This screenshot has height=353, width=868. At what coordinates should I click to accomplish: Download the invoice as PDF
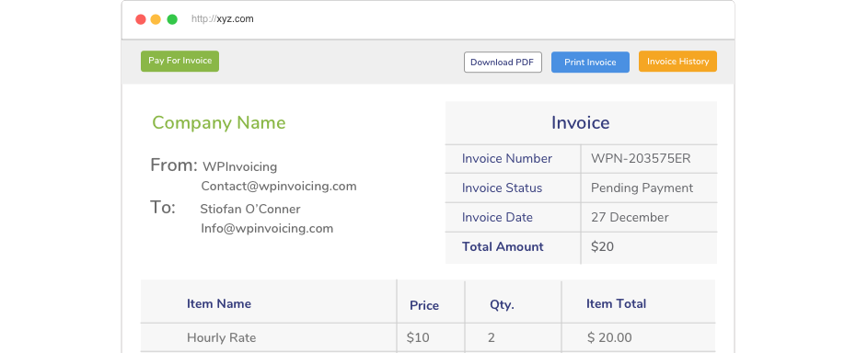503,62
